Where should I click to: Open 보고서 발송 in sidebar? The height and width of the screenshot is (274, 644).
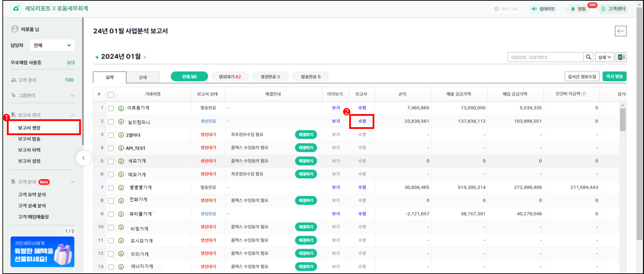[x=29, y=139]
